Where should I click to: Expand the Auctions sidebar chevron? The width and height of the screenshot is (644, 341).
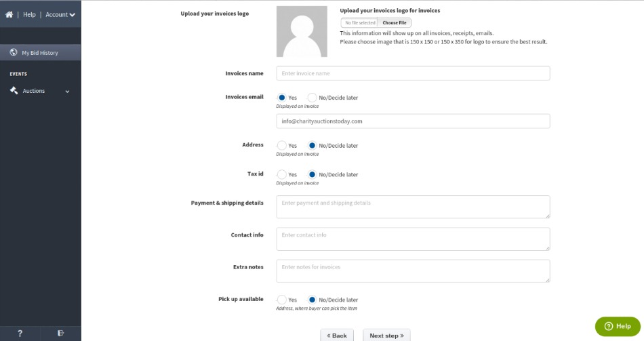tap(67, 92)
